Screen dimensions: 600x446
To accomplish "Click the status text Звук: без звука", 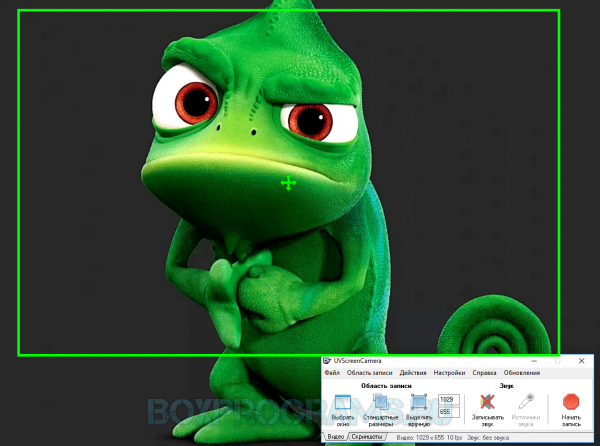I will point(488,437).
